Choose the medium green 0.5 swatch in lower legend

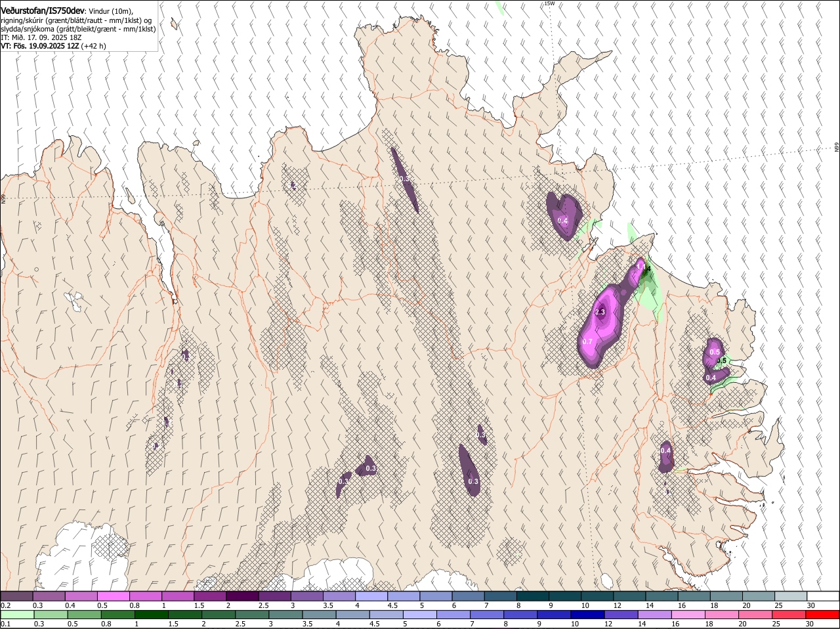pos(84,615)
